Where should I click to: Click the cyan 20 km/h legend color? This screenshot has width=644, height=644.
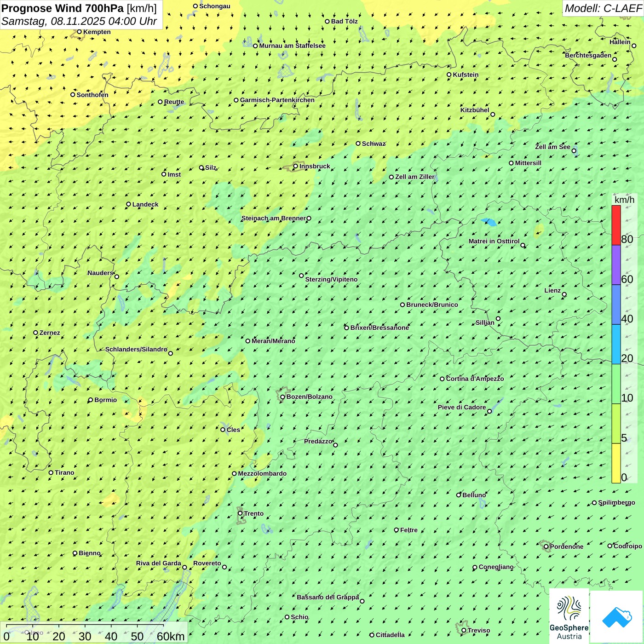coord(616,345)
